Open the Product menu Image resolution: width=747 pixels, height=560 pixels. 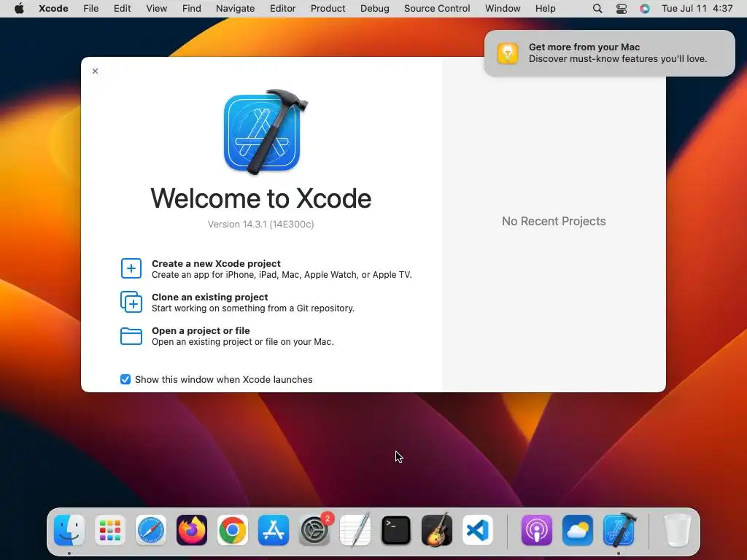(x=328, y=9)
